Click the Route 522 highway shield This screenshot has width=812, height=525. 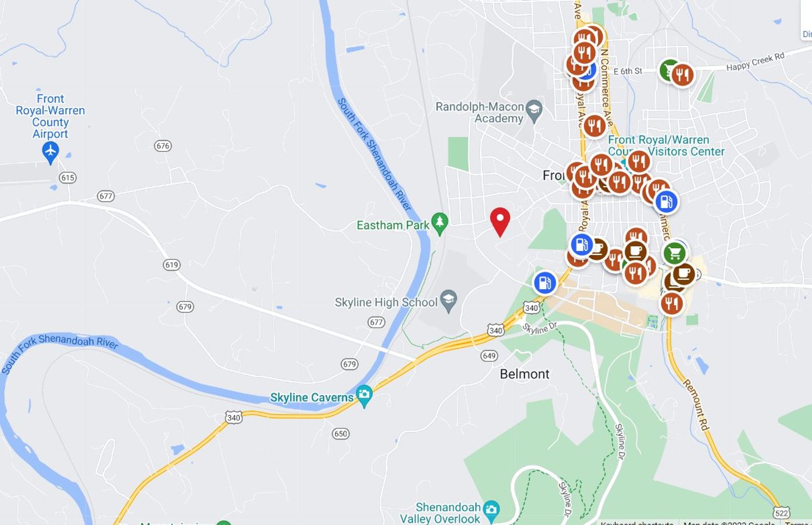click(x=781, y=513)
